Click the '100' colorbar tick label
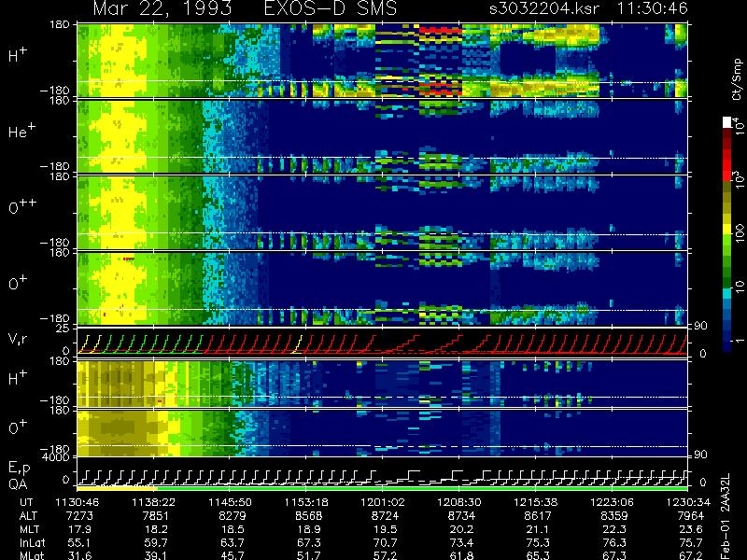The height and width of the screenshot is (560, 747). click(739, 233)
